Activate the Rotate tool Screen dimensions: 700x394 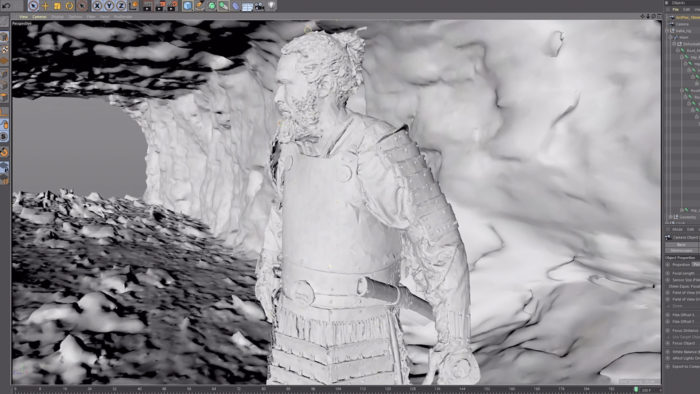pyautogui.click(x=70, y=6)
